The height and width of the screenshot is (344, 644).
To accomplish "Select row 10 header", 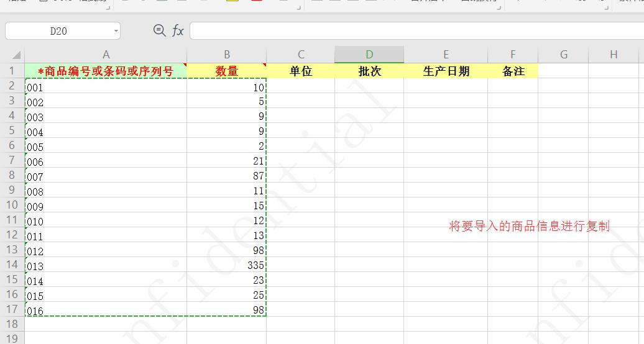I will 12,204.
